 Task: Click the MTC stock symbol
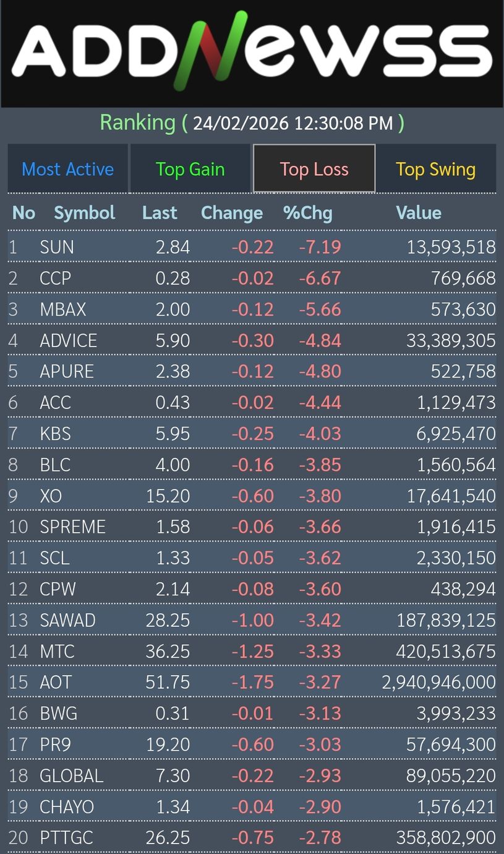point(57,651)
